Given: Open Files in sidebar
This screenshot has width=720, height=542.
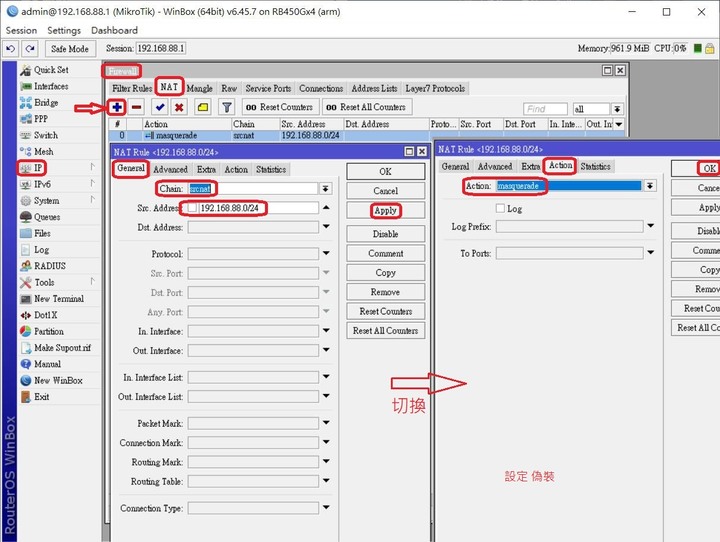Looking at the screenshot, I should click(x=42, y=233).
